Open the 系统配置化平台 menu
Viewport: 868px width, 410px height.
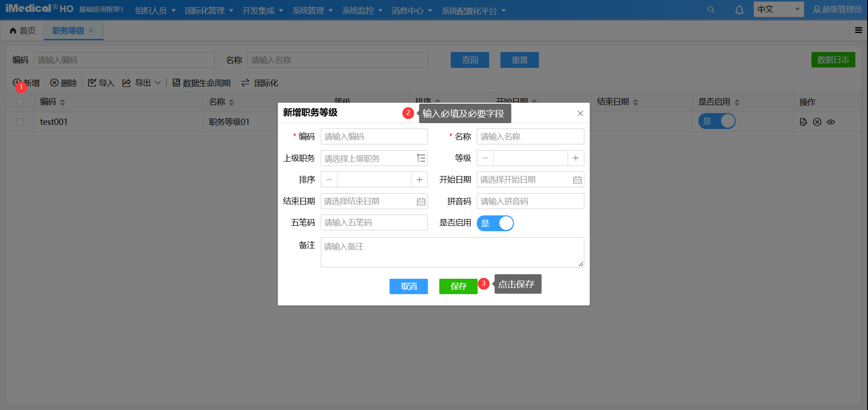coord(473,10)
